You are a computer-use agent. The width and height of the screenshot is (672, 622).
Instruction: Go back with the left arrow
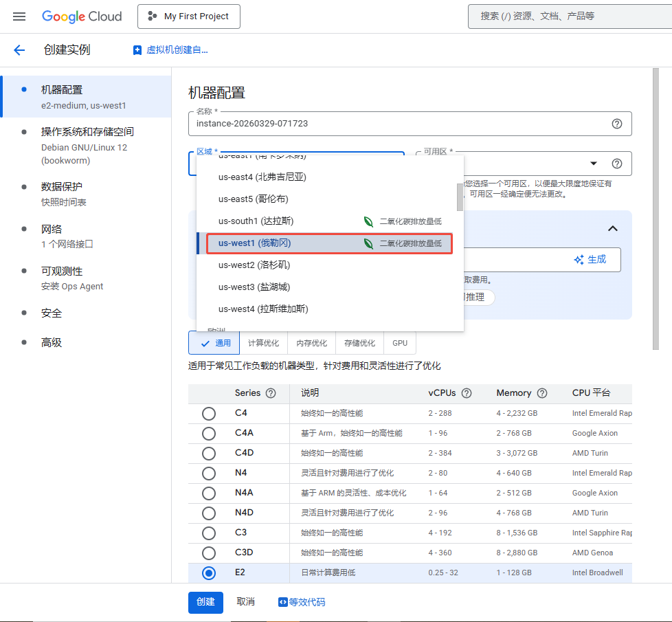19,50
